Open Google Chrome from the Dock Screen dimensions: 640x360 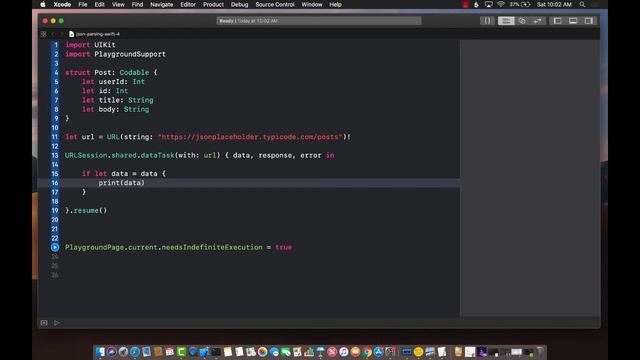(x=367, y=352)
